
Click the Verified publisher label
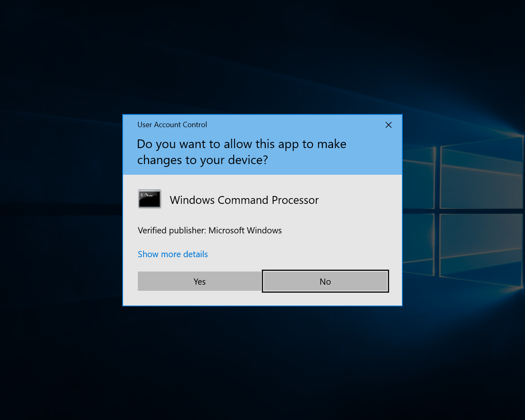(x=171, y=231)
